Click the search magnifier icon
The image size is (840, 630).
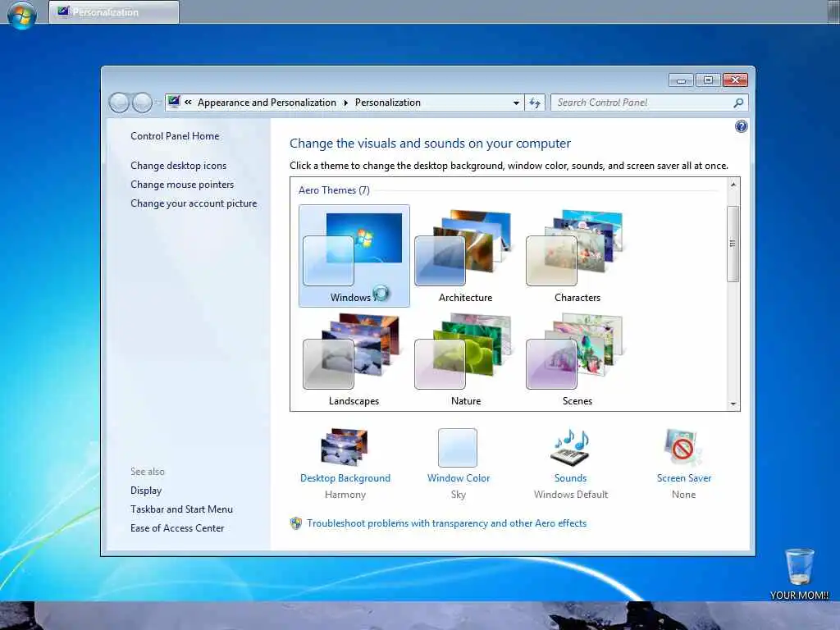(x=738, y=103)
